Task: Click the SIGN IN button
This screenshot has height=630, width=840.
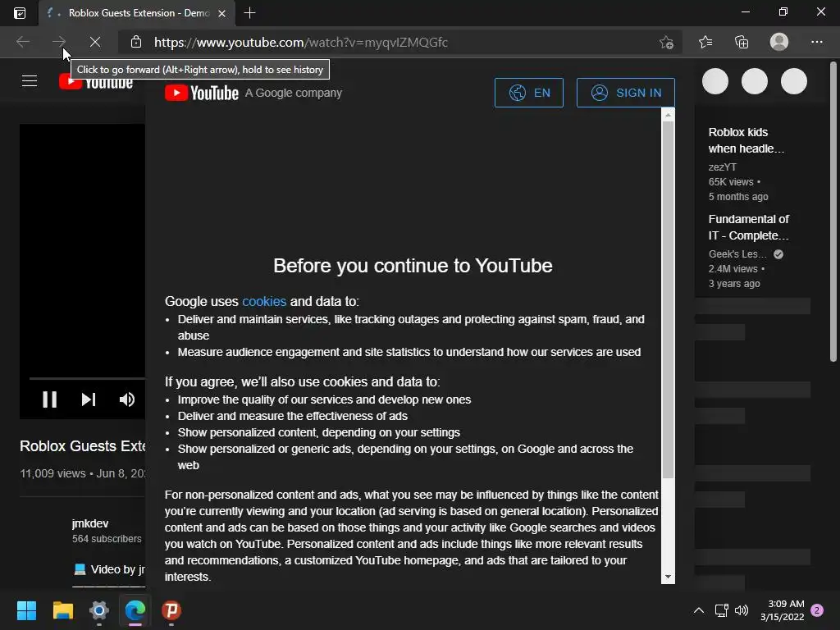Action: coord(625,93)
